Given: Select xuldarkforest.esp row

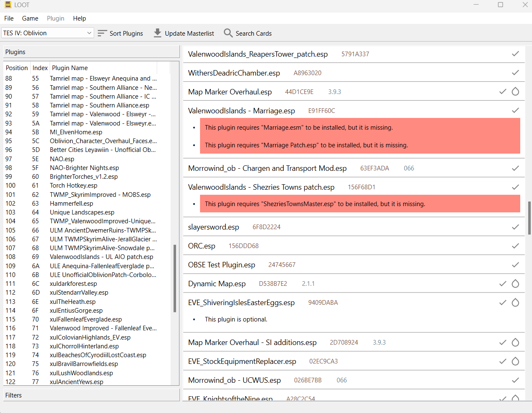Looking at the screenshot, I should (x=87, y=284).
